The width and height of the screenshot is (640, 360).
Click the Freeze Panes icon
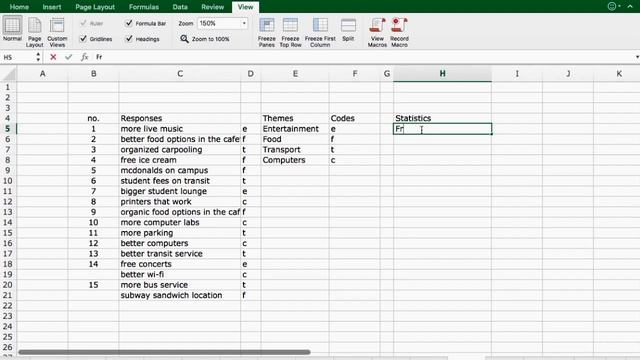coord(267,25)
